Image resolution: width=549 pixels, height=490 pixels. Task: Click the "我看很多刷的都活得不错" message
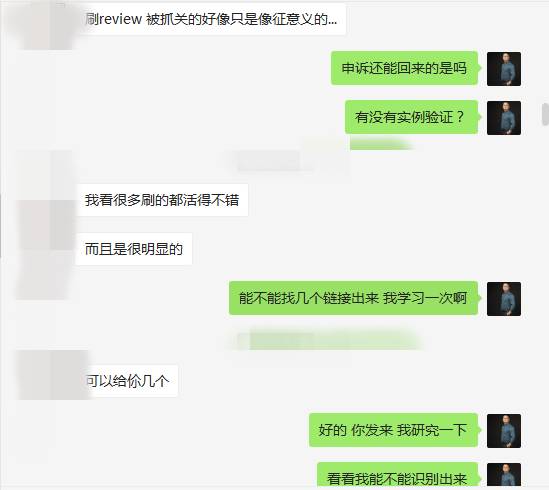coord(162,200)
